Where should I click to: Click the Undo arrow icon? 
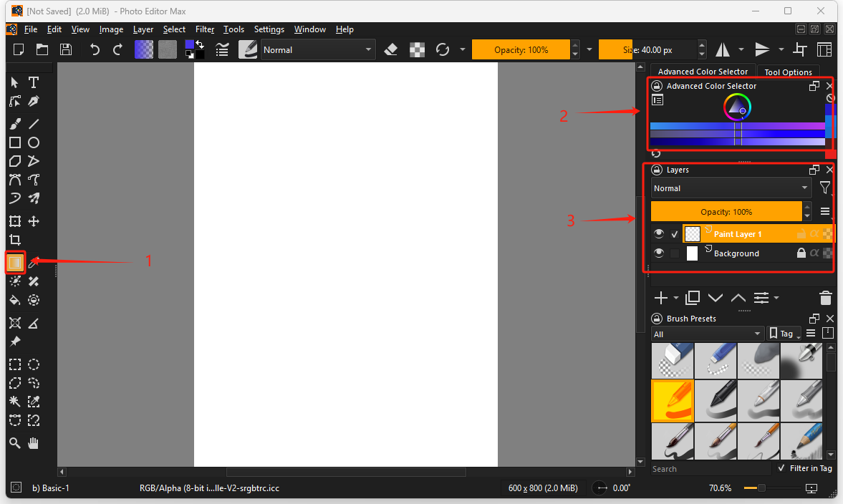click(95, 50)
